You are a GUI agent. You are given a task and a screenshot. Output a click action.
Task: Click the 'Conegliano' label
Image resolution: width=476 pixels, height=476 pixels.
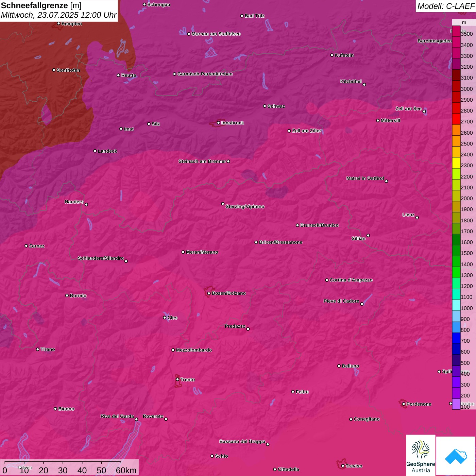[367, 419]
